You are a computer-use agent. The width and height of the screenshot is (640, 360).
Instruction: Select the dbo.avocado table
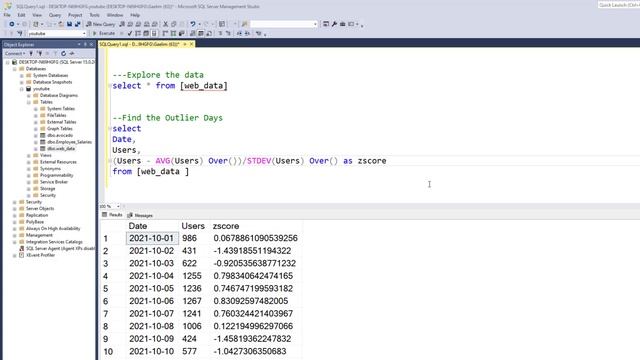60,135
